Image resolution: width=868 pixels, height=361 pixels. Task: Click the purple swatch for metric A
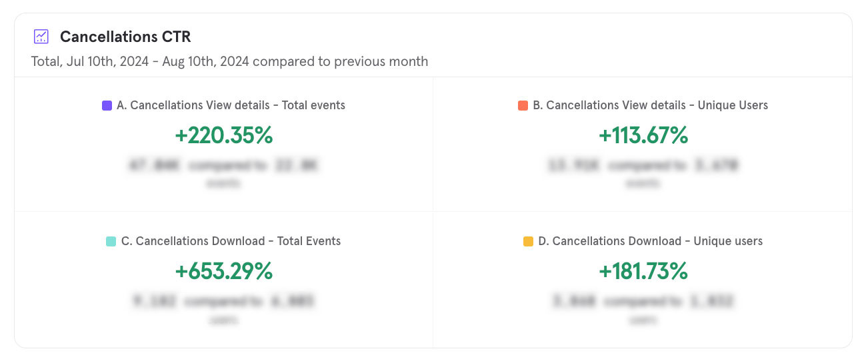tap(107, 105)
